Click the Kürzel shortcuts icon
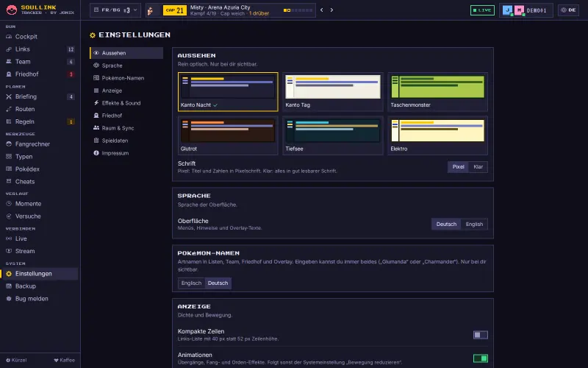 click(x=8, y=361)
